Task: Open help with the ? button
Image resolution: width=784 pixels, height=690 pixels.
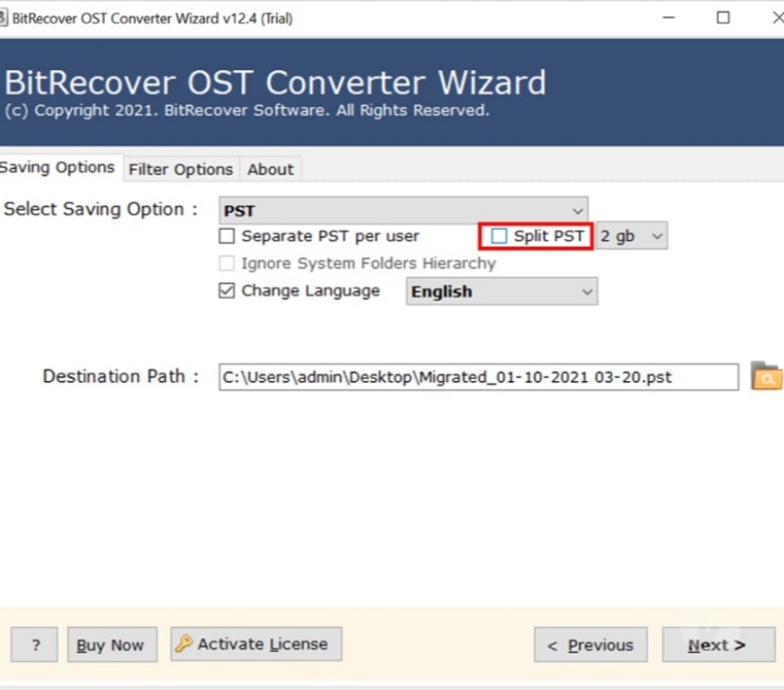Action: pos(35,645)
